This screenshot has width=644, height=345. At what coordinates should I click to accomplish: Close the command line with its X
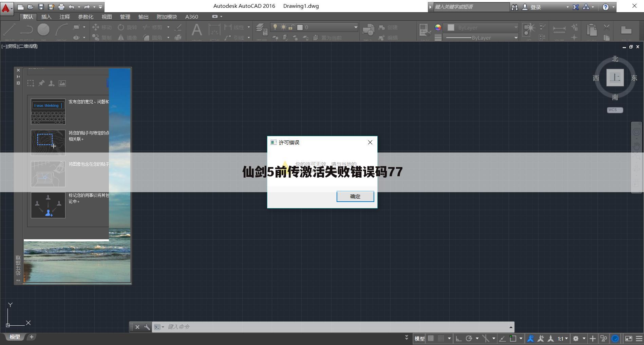(x=137, y=327)
